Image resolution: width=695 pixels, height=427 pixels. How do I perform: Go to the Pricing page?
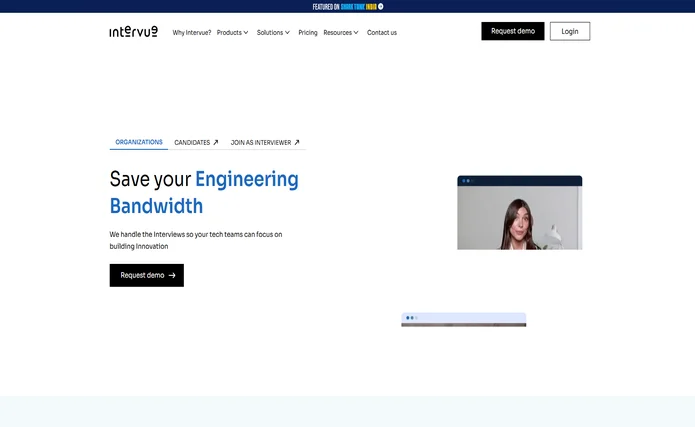tap(308, 32)
